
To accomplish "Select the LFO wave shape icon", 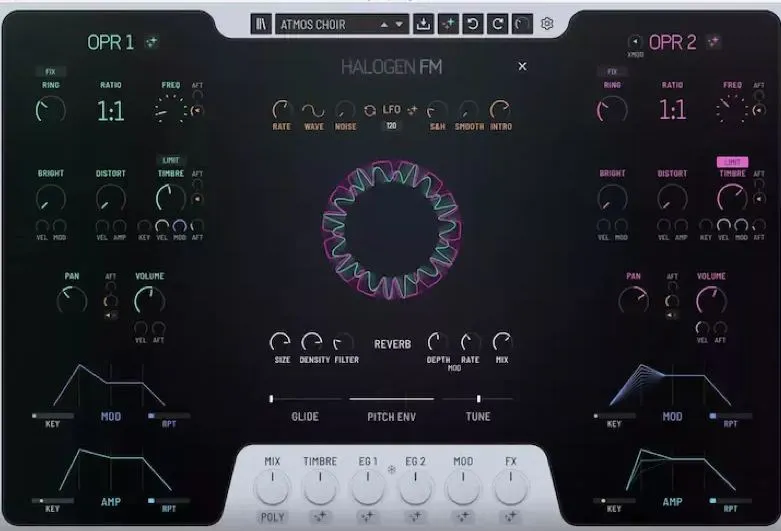I will tap(314, 110).
